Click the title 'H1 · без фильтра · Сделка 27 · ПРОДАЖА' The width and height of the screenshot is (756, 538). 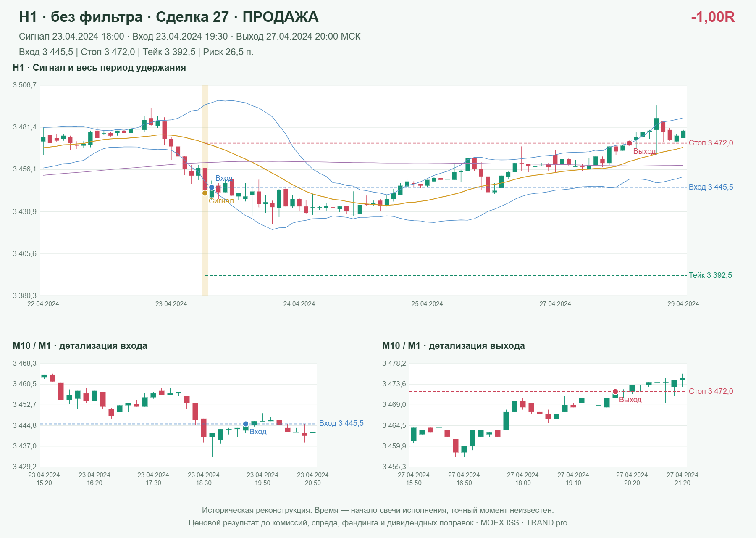click(169, 17)
